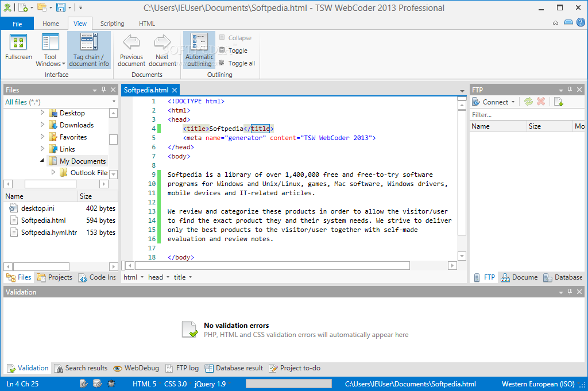Click the FTP Filter input field

527,115
